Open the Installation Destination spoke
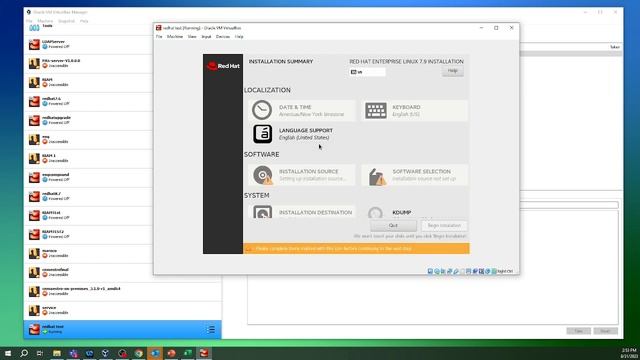This screenshot has width=640, height=360. (x=302, y=212)
